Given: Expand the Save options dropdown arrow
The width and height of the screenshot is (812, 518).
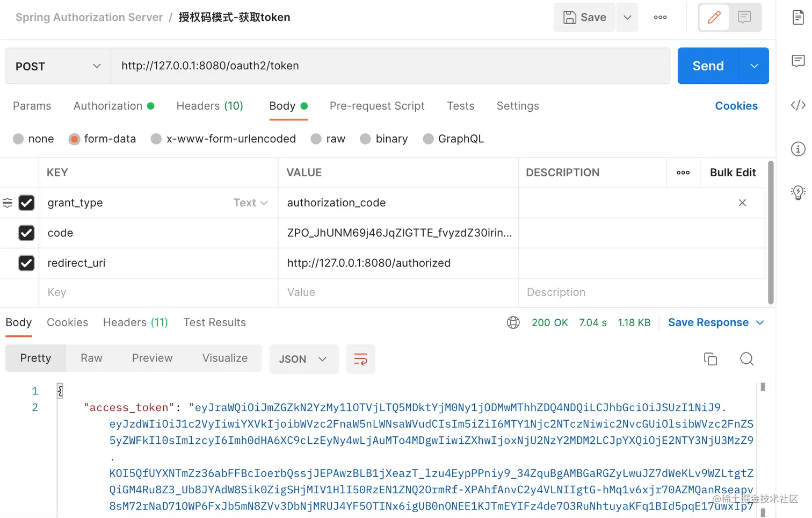Looking at the screenshot, I should click(x=627, y=17).
